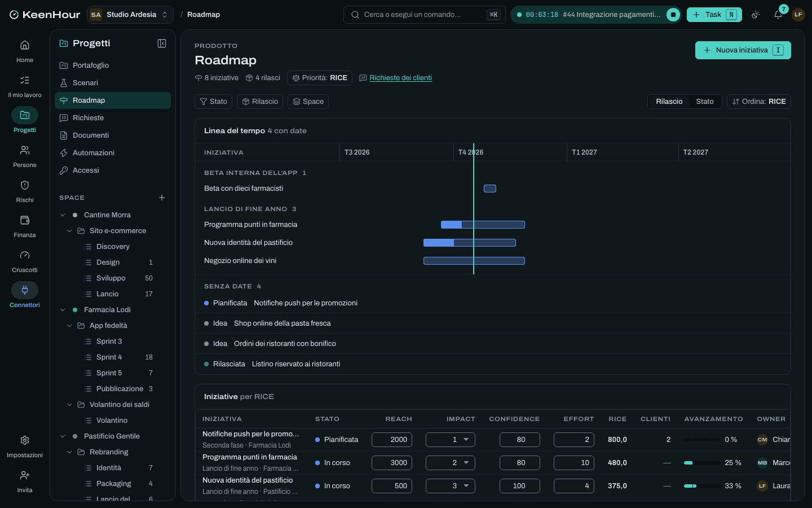Collapse the Farmacia Lodi space
The width and height of the screenshot is (812, 508).
pos(63,310)
